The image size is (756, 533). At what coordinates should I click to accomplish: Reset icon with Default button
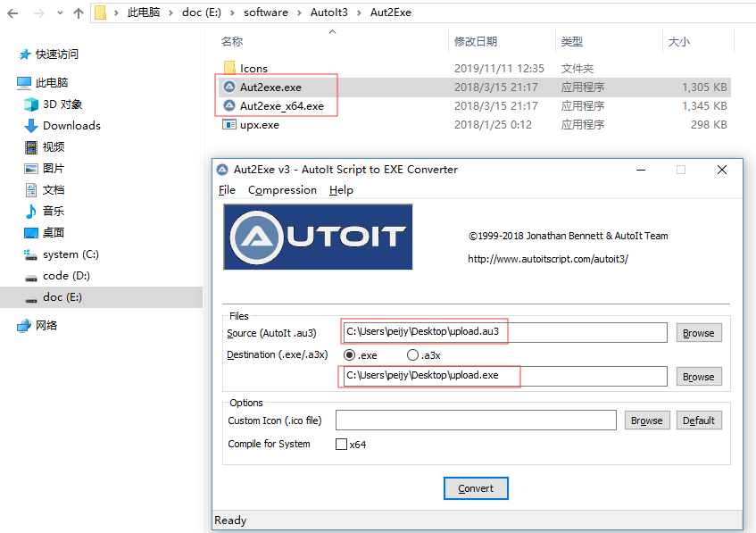(x=699, y=421)
